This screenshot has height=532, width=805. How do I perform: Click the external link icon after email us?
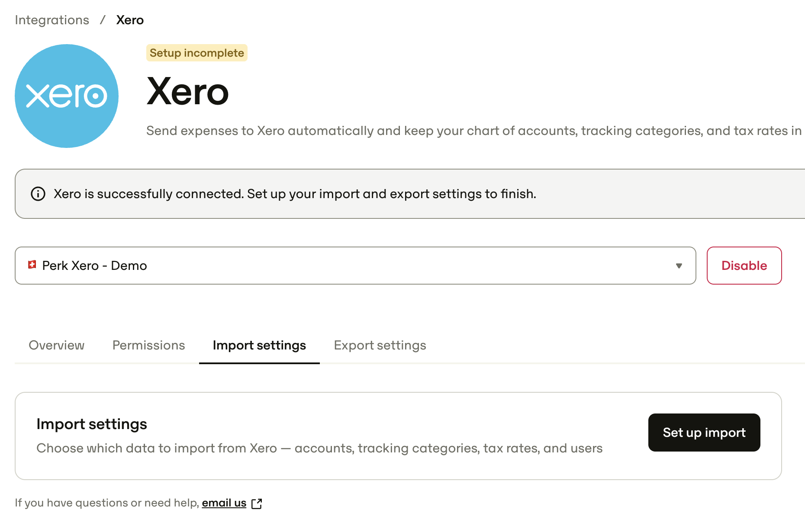[x=257, y=503]
